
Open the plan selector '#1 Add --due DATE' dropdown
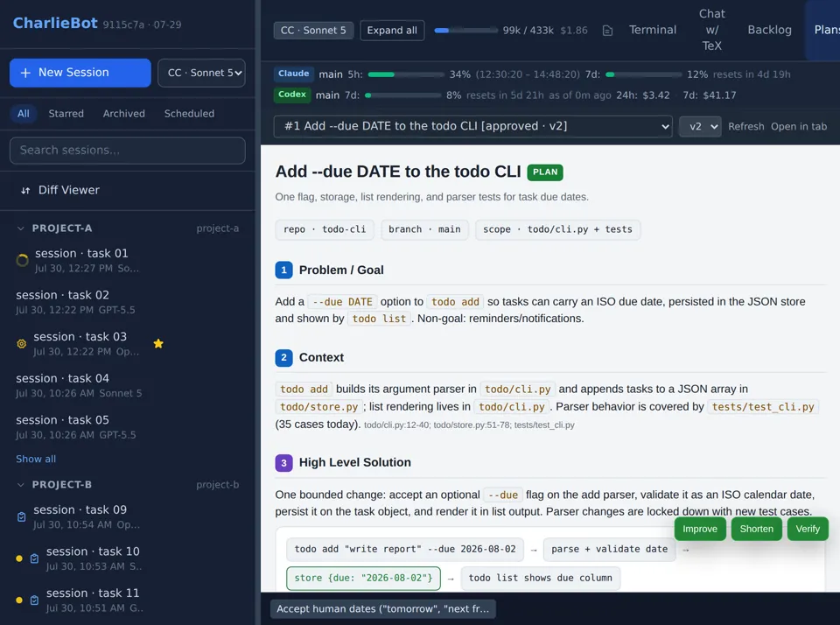coord(473,127)
